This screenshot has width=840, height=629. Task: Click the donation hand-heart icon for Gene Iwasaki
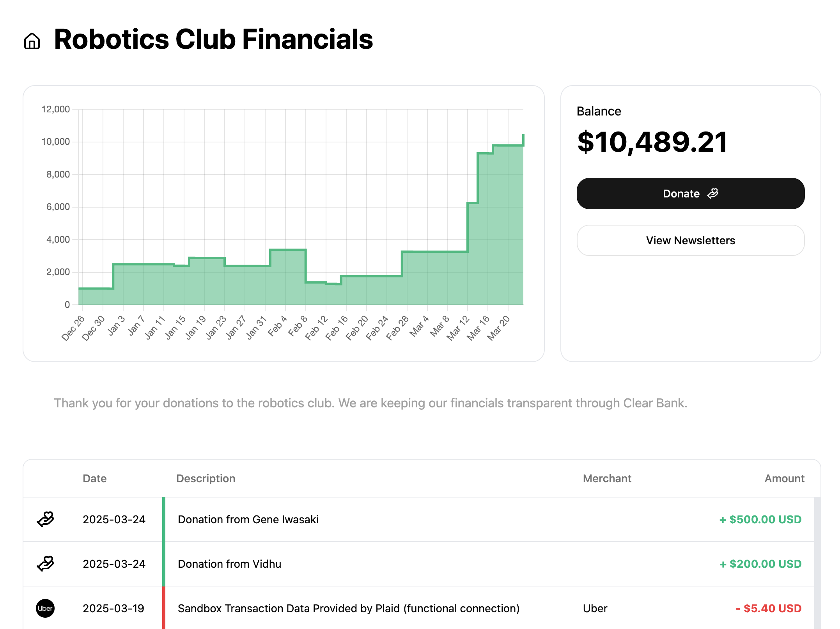click(45, 519)
